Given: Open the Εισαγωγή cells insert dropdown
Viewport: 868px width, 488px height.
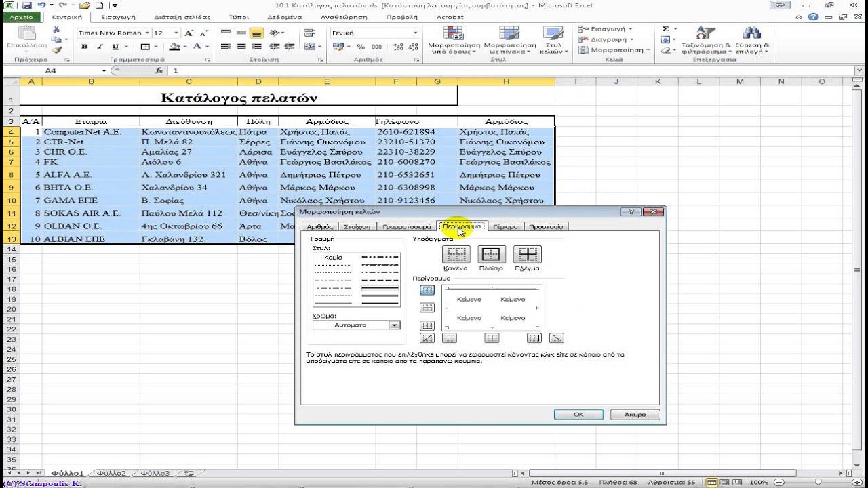Looking at the screenshot, I should [x=604, y=29].
